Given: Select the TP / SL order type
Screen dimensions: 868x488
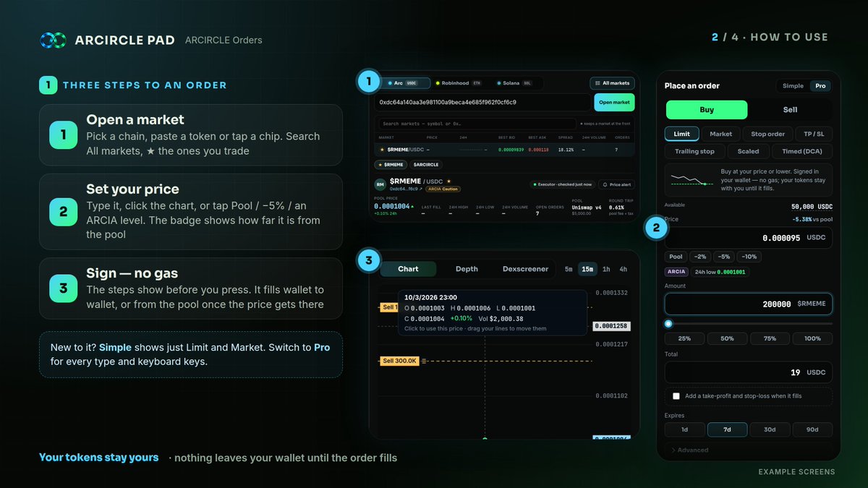Looking at the screenshot, I should point(814,134).
